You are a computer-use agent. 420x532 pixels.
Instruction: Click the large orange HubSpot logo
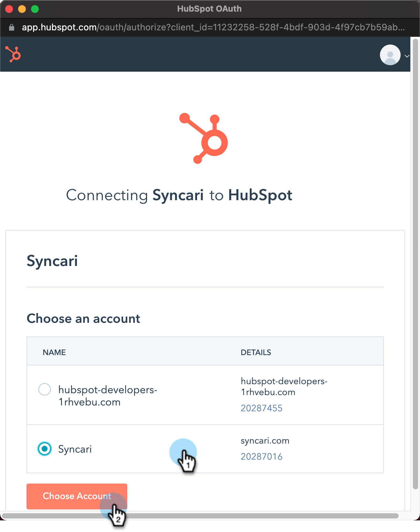[x=204, y=138]
